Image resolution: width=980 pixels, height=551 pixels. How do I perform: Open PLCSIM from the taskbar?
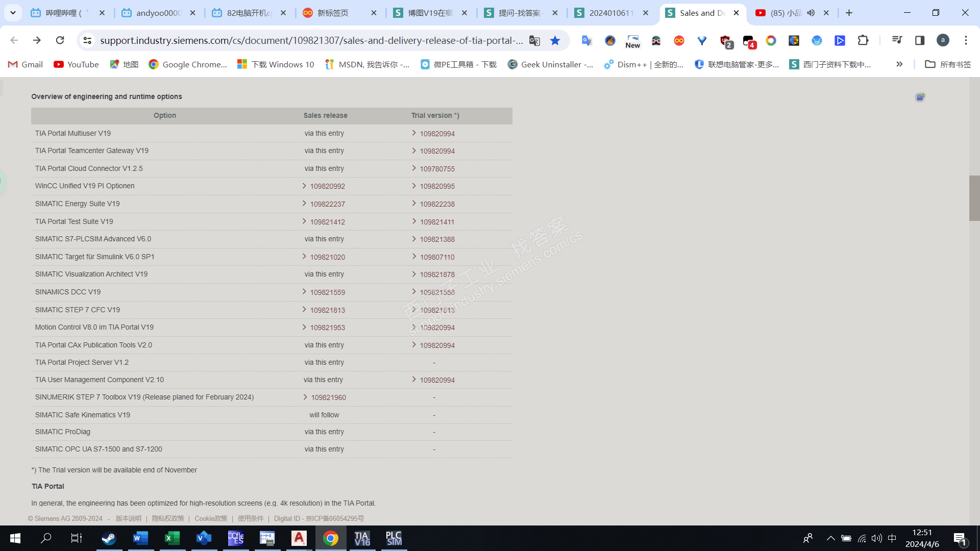click(394, 538)
